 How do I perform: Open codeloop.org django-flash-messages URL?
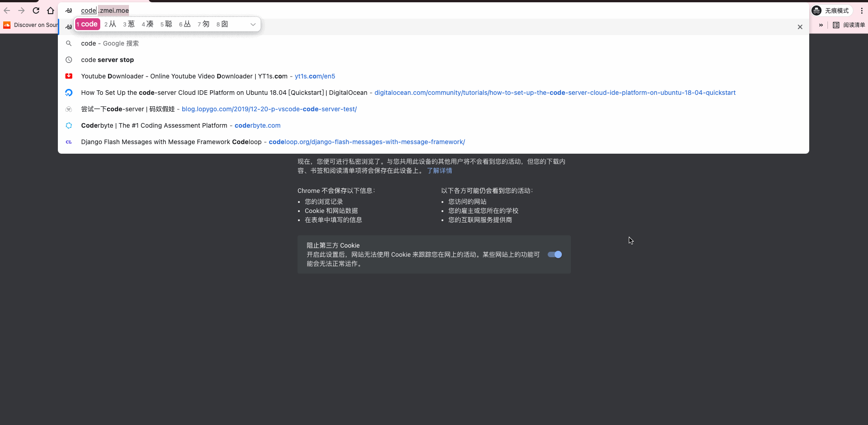pyautogui.click(x=367, y=142)
